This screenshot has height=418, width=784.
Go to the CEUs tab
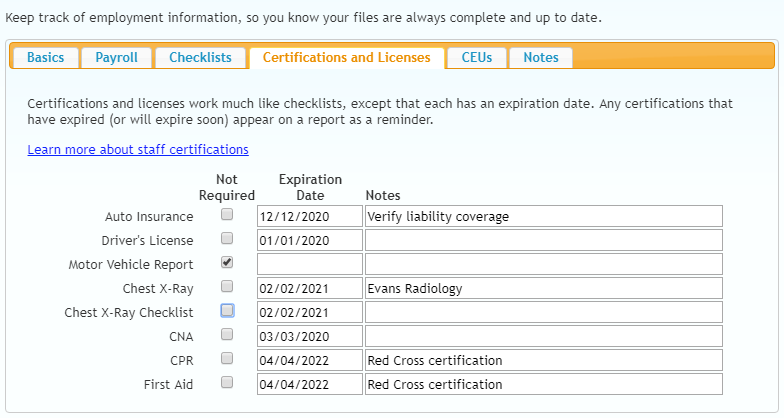pyautogui.click(x=476, y=58)
